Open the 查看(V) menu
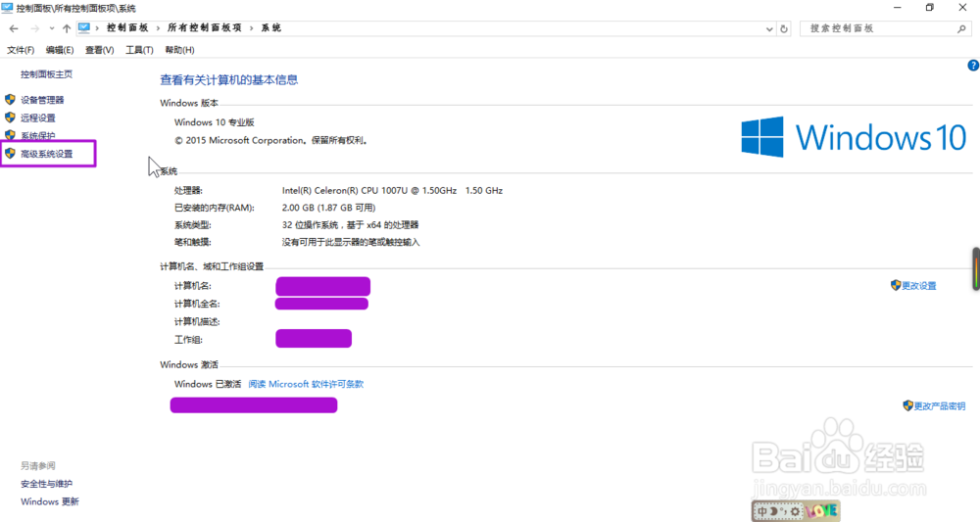This screenshot has height=522, width=980. tap(99, 50)
